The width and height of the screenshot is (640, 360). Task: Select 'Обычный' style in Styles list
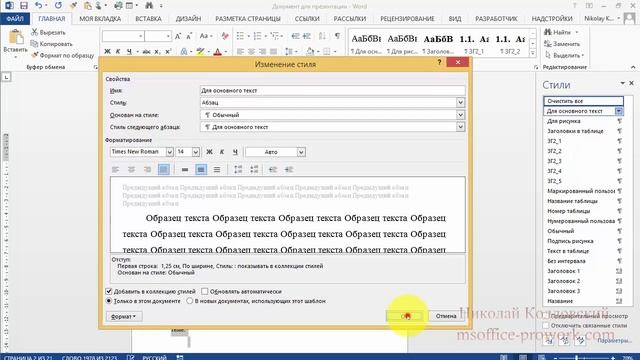point(583,231)
